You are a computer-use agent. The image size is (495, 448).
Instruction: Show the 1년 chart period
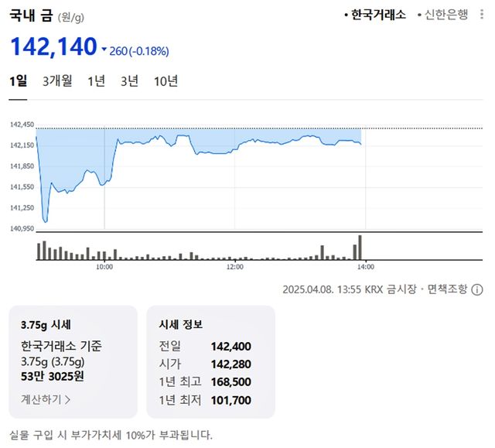click(x=97, y=81)
